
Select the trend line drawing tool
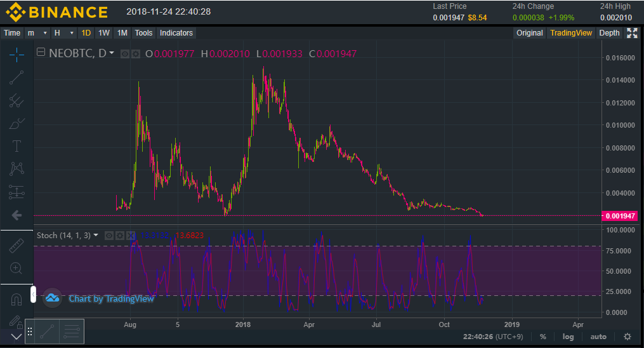16,77
